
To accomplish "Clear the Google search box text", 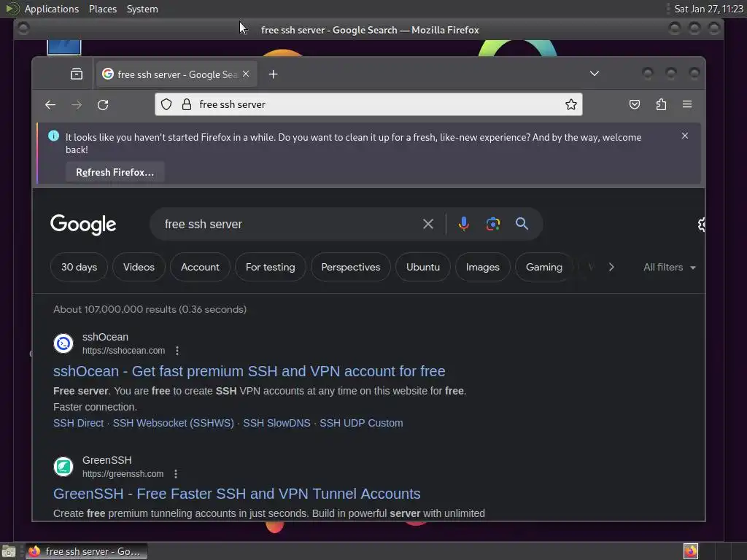I will [x=427, y=224].
